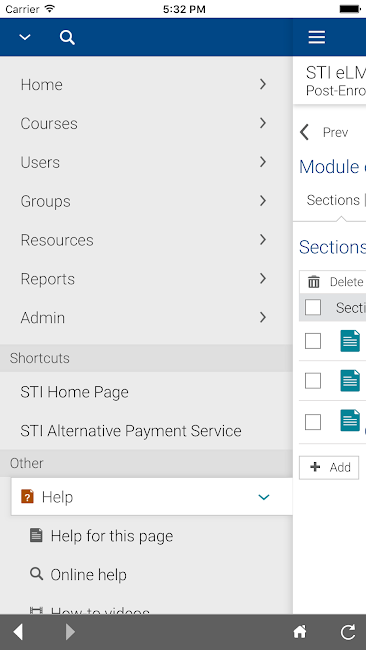The height and width of the screenshot is (650, 366).
Task: Tap the browser forward arrow at the bottom
Action: (71, 632)
